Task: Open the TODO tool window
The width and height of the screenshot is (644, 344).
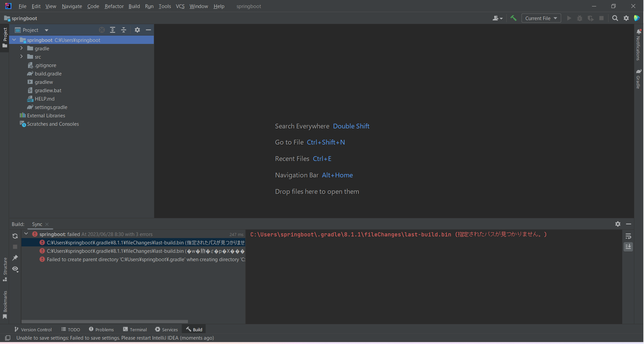Action: 71,330
